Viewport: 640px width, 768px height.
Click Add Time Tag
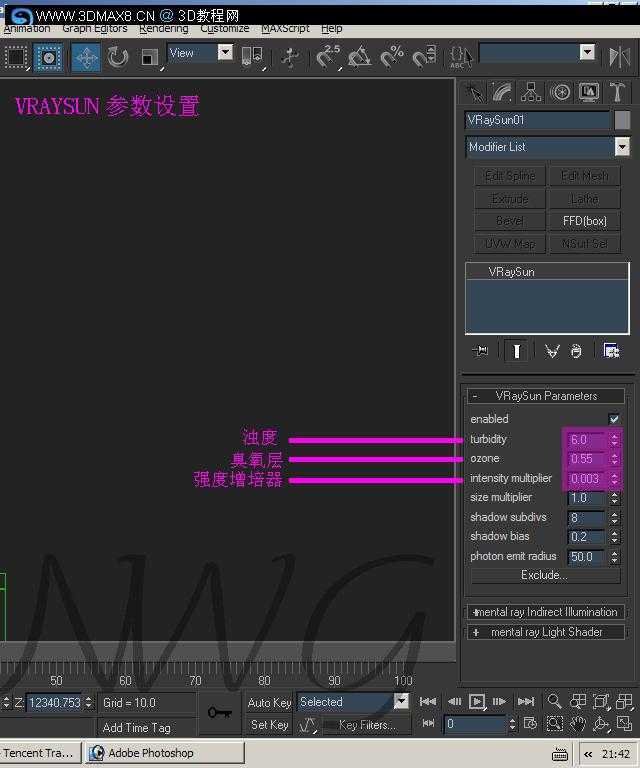(137, 728)
